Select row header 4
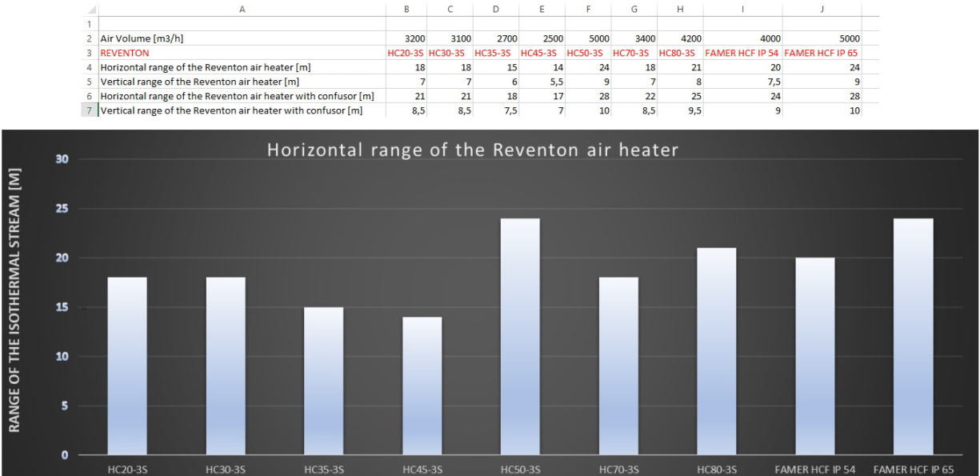This screenshot has width=980, height=476. pyautogui.click(x=90, y=67)
